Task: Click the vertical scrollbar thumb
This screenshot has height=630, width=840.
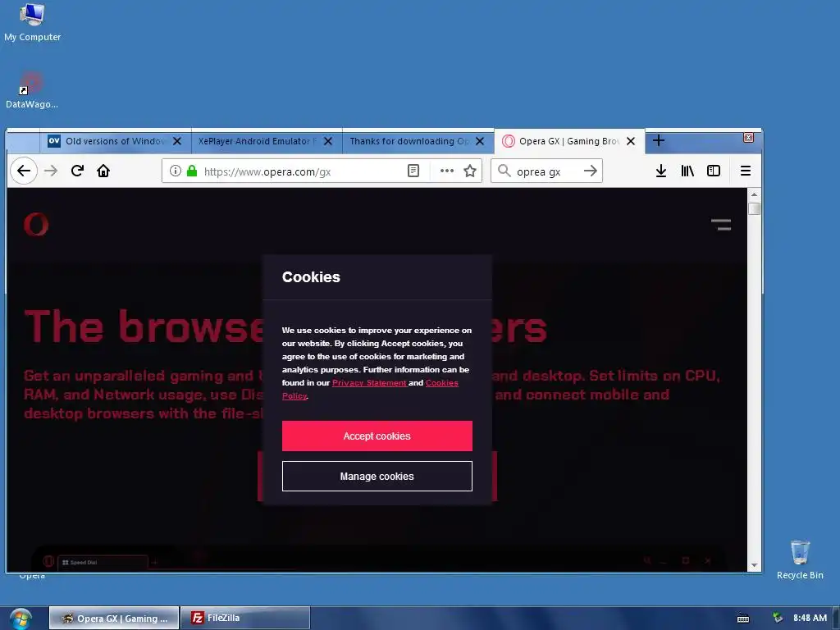Action: pyautogui.click(x=755, y=208)
